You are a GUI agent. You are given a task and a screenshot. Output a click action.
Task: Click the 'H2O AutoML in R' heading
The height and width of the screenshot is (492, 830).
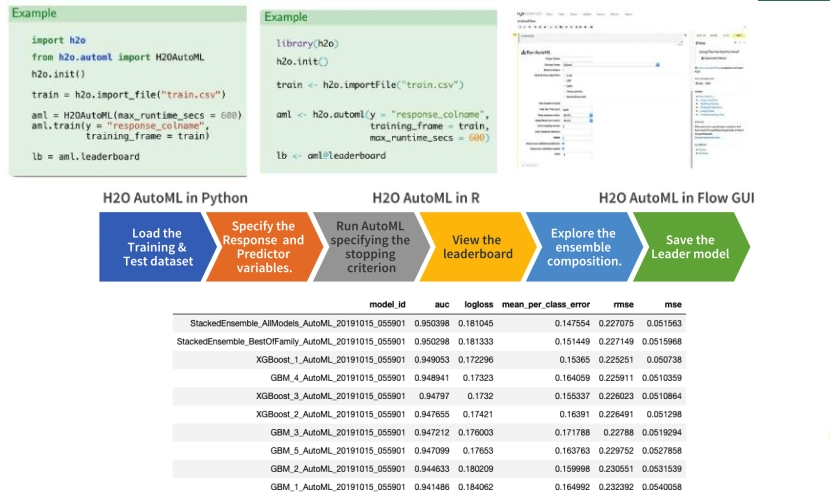[x=426, y=198]
